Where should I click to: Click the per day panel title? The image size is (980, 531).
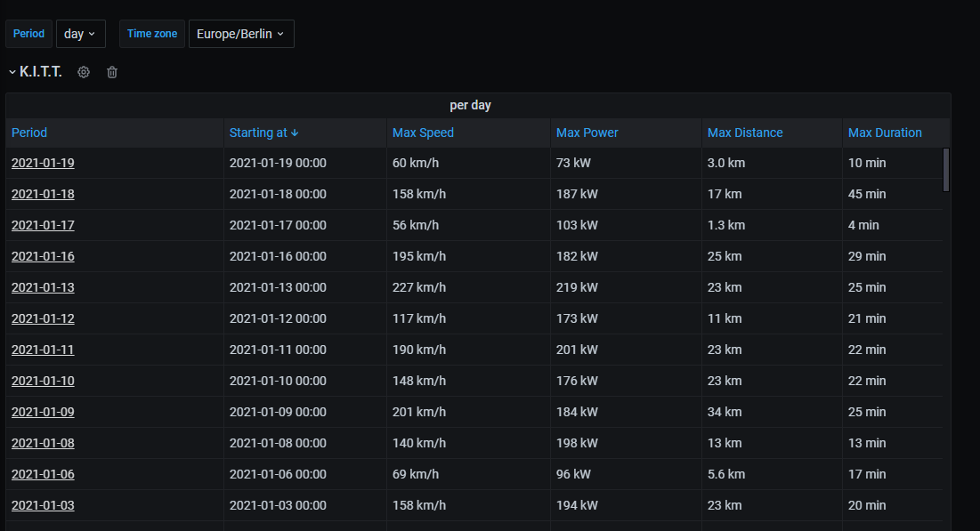click(471, 105)
